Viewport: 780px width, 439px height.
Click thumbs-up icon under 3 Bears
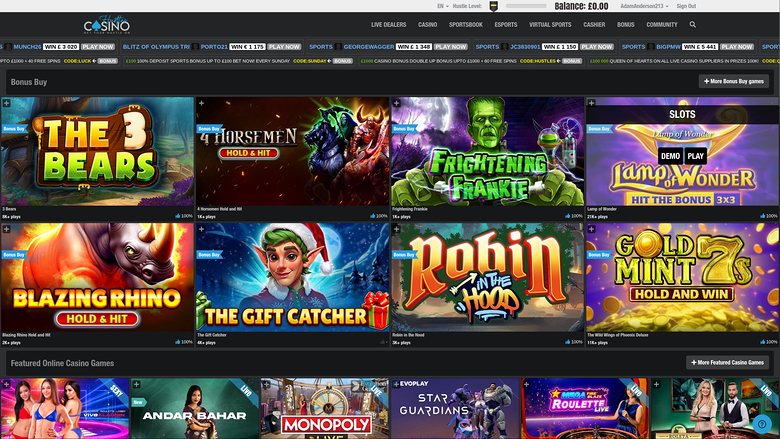click(x=178, y=216)
